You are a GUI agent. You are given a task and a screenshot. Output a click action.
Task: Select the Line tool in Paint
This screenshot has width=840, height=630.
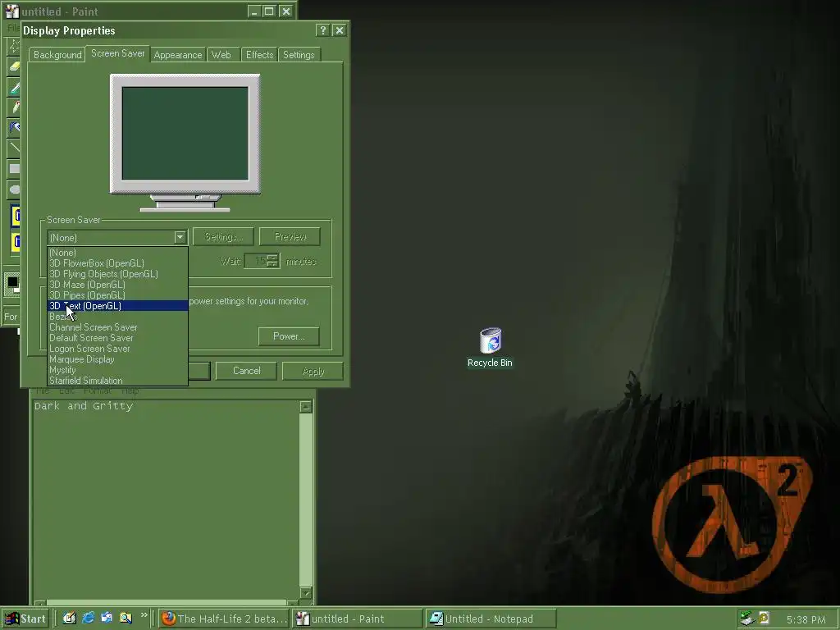click(14, 148)
